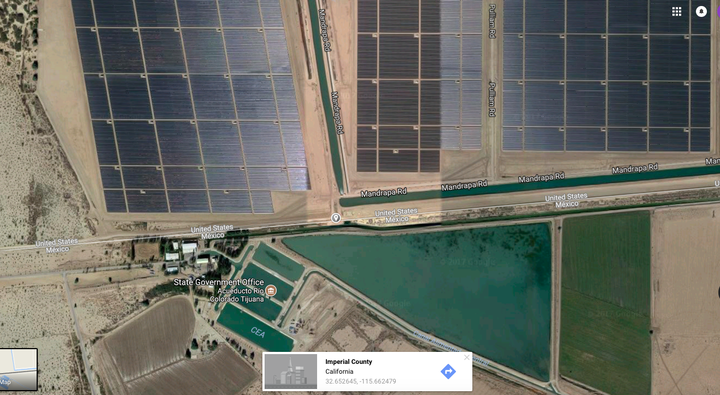Open the notifications bell
720x395 pixels.
pyautogui.click(x=701, y=11)
